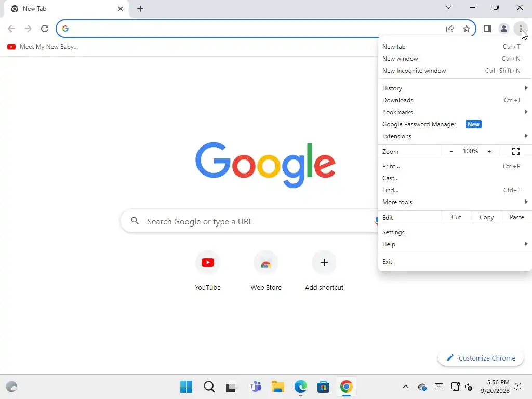Screen dimensions: 532x399
Task: Expand the Bookmarks submenu
Action: tap(455, 112)
